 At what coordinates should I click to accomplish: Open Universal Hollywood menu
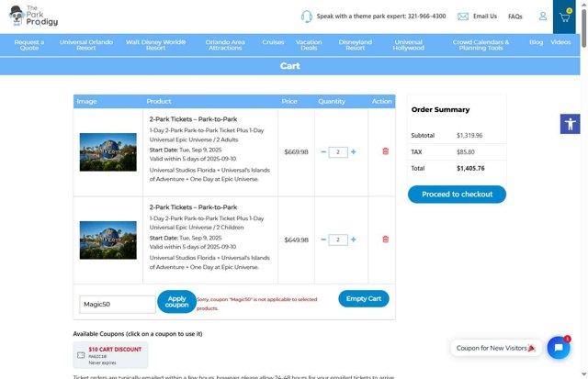[x=408, y=45]
